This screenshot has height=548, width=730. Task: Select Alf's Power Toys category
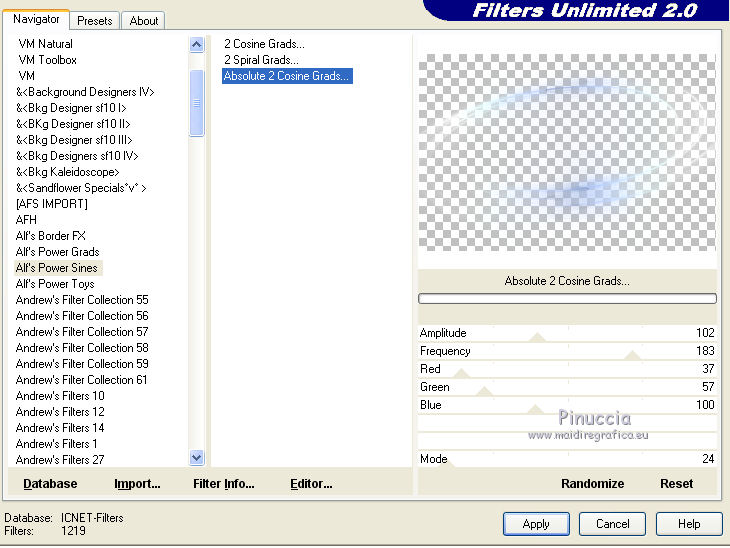[x=55, y=284]
